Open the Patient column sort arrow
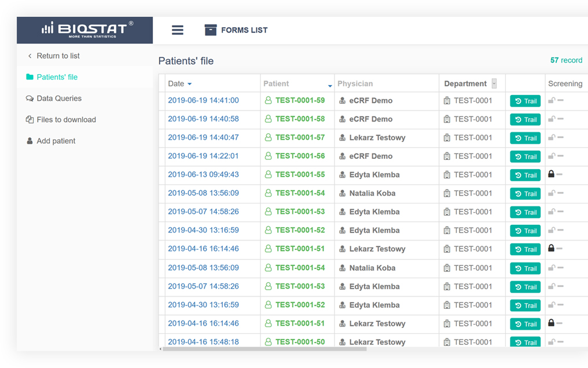The width and height of the screenshot is (588, 368). (x=330, y=86)
